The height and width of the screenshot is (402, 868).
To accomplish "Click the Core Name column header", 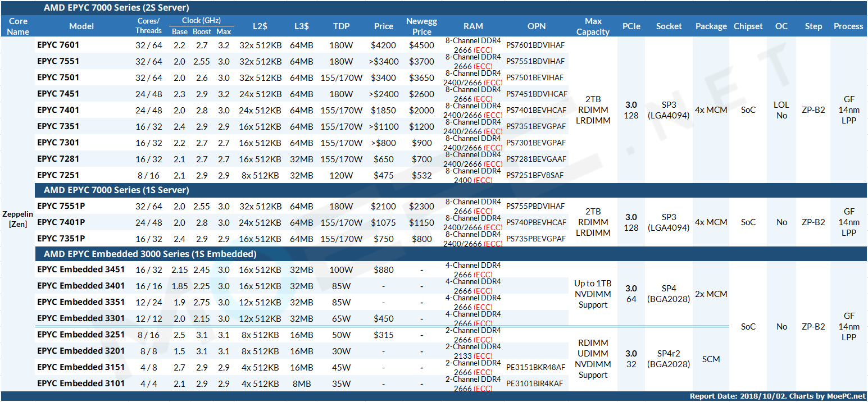I will tap(18, 26).
